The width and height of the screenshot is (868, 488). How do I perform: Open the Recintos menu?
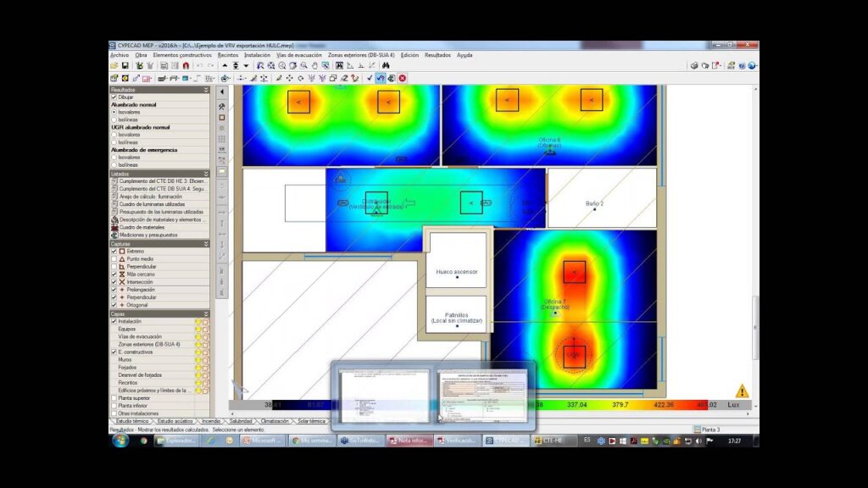click(x=227, y=55)
